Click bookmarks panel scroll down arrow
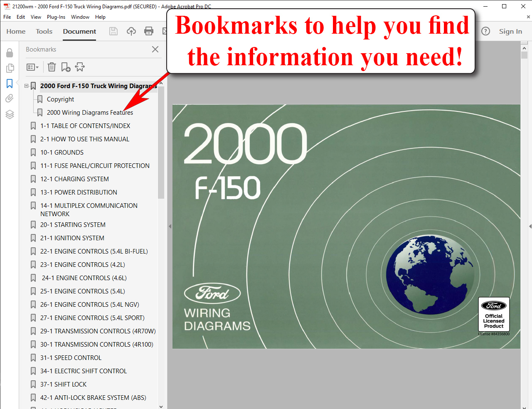Image resolution: width=532 pixels, height=409 pixels. tap(161, 407)
